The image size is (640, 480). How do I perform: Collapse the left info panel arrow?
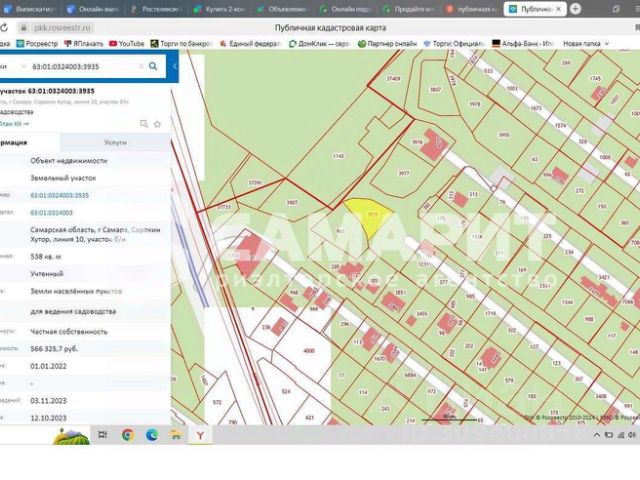pos(175,66)
